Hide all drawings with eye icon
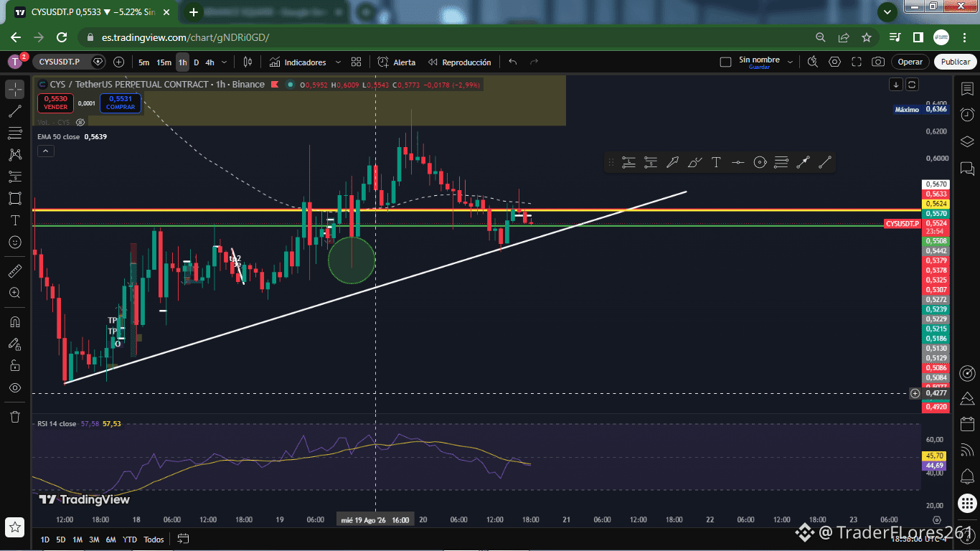The height and width of the screenshot is (551, 980). 15,387
